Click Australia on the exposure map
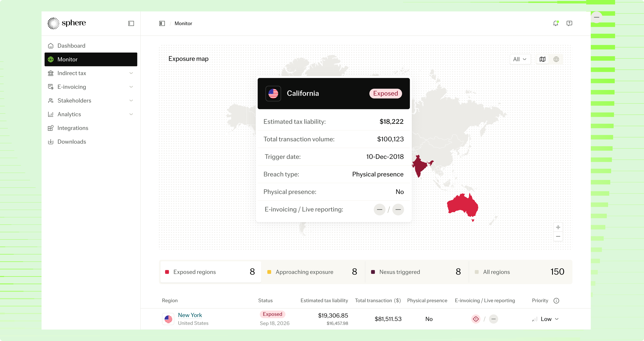 (463, 206)
